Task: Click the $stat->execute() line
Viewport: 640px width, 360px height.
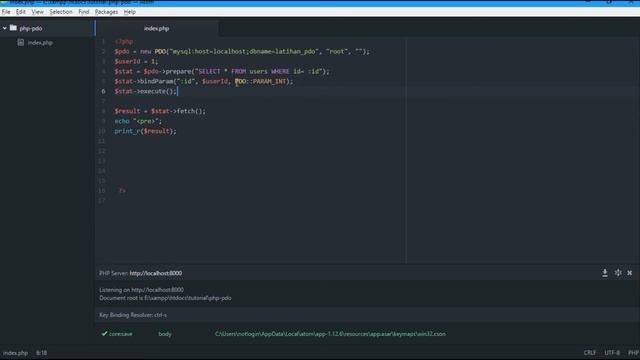Action: [x=145, y=91]
